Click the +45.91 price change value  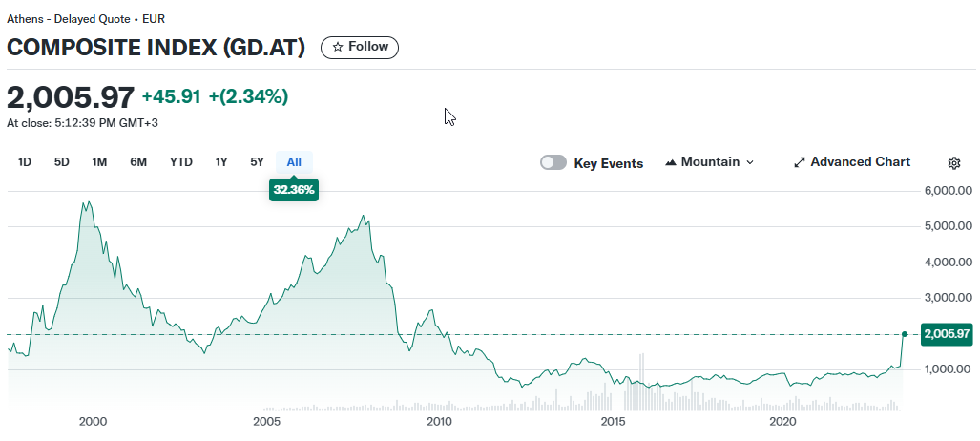click(x=171, y=97)
